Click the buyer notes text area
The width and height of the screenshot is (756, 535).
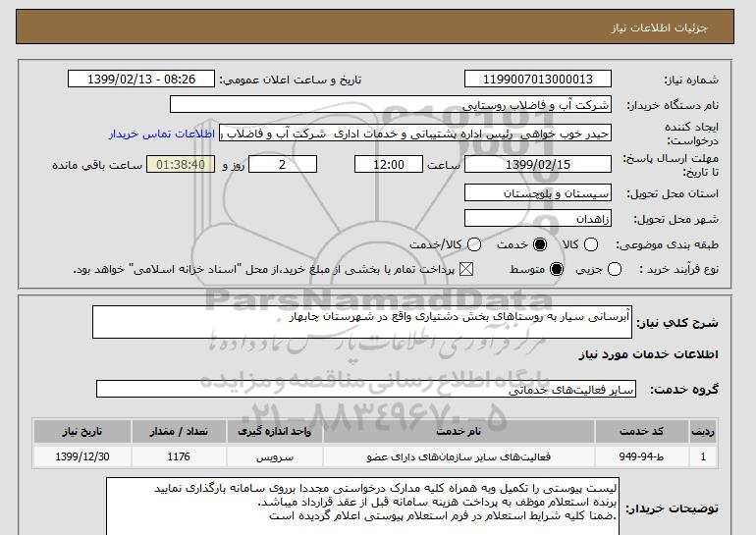point(362,507)
